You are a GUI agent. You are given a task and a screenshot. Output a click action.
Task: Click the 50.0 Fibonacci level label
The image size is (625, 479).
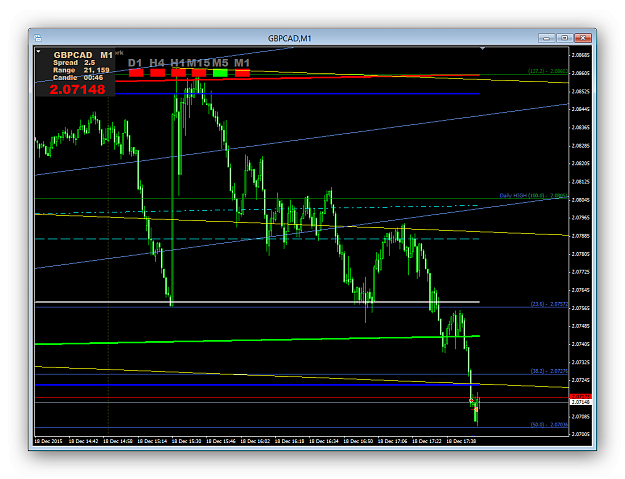point(549,425)
